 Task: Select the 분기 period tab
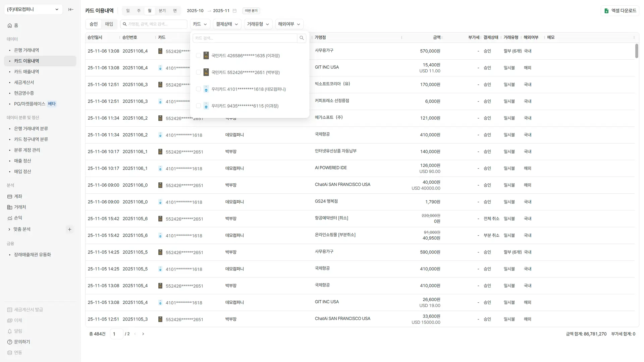(x=162, y=11)
